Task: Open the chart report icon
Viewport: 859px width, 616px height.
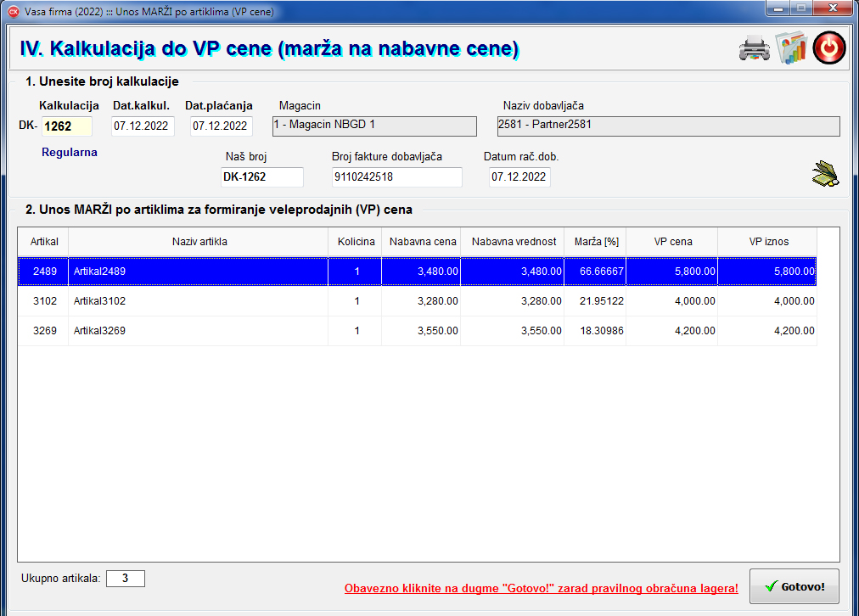Action: point(792,48)
